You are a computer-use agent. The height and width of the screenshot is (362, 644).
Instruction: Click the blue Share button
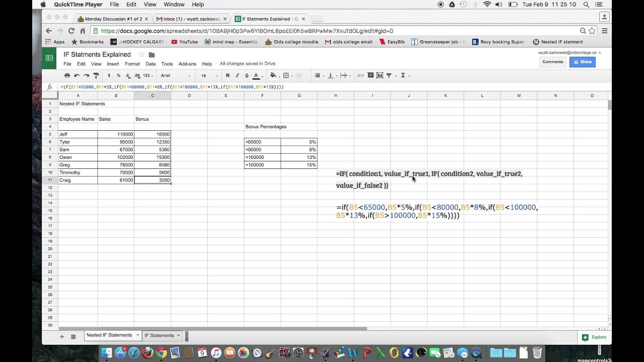582,62
